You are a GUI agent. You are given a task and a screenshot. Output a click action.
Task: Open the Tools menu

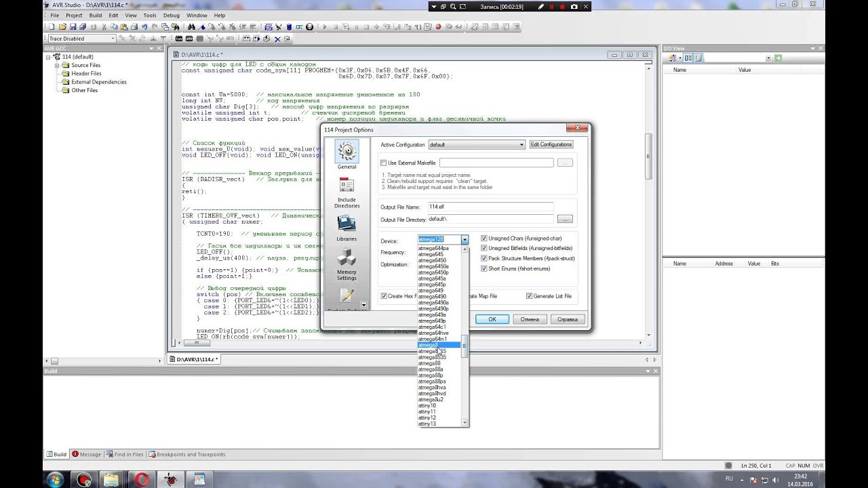tap(150, 15)
